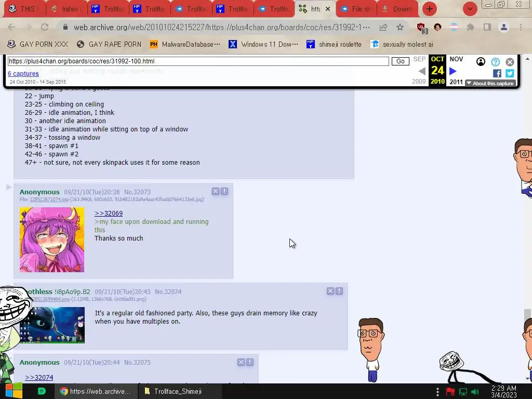Viewport: 532px width, 399px height.
Task: Open the MalwareDatabase bookmark
Action: [185, 44]
